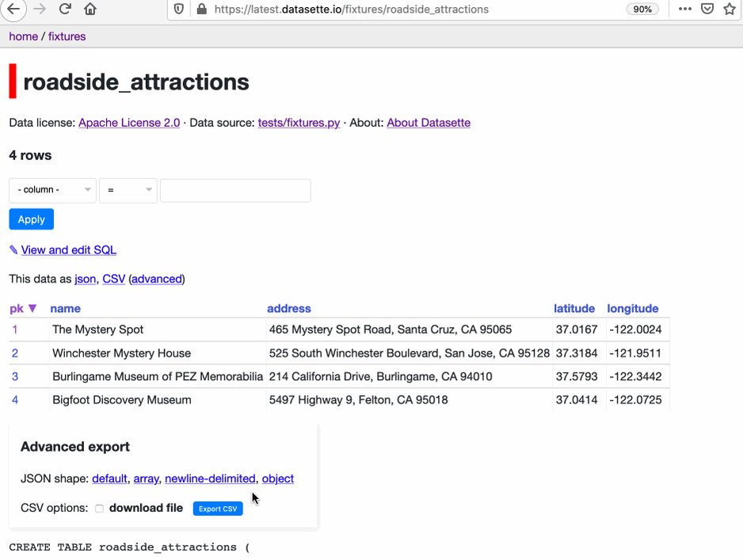Image resolution: width=743 pixels, height=560 pixels.
Task: Open row with pk 4
Action: (x=15, y=400)
